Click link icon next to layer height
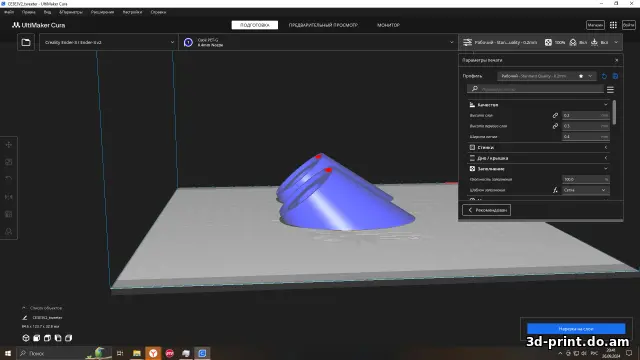 pyautogui.click(x=555, y=116)
